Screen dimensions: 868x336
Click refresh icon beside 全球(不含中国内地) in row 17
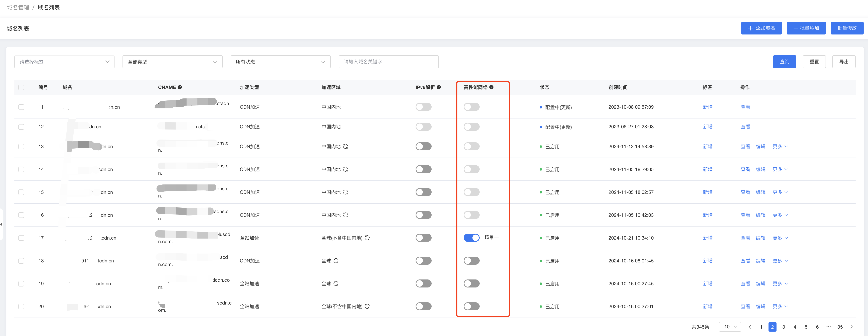click(x=367, y=238)
